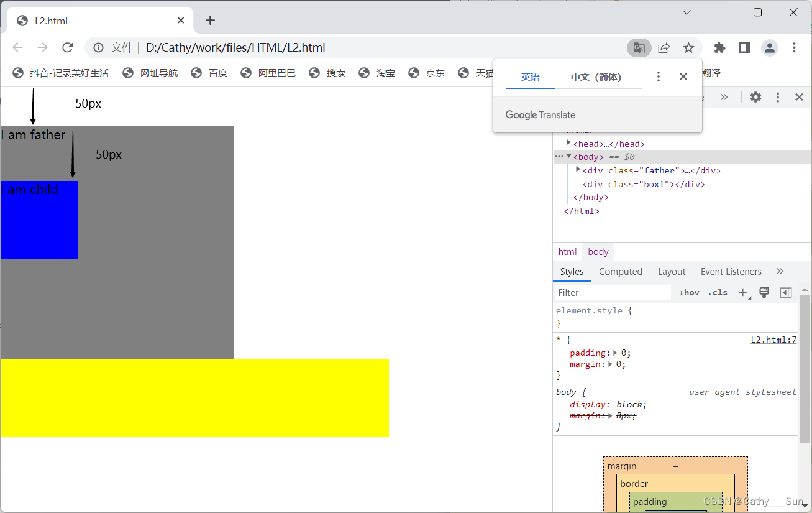Screen dimensions: 812x513
Task: Open the 淘宝 bookmark
Action: click(377, 73)
